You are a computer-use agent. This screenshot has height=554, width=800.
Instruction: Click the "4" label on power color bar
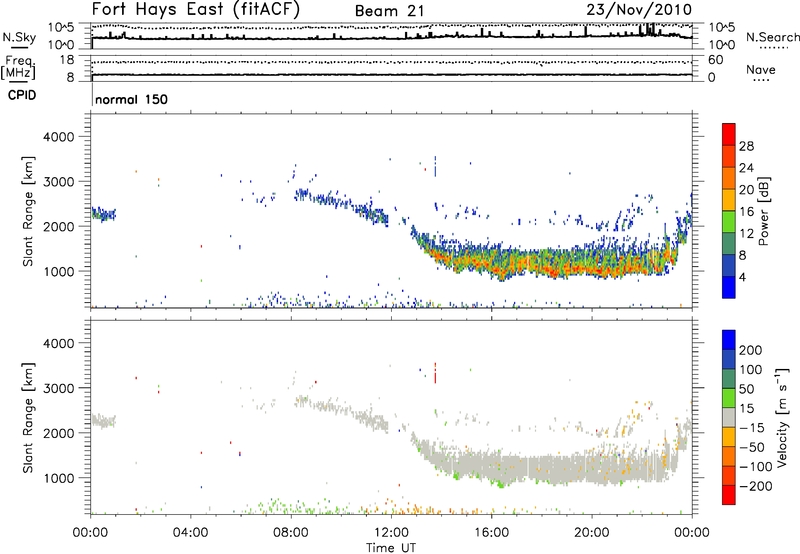[x=743, y=277]
